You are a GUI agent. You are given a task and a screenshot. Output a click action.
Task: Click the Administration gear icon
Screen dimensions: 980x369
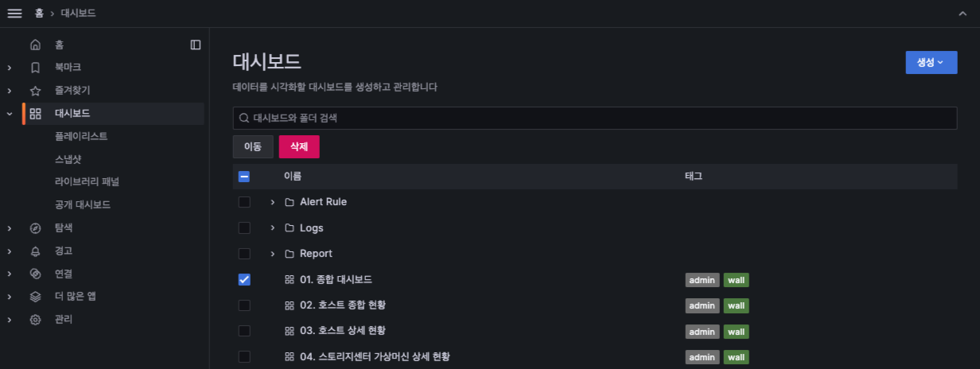[x=35, y=320]
